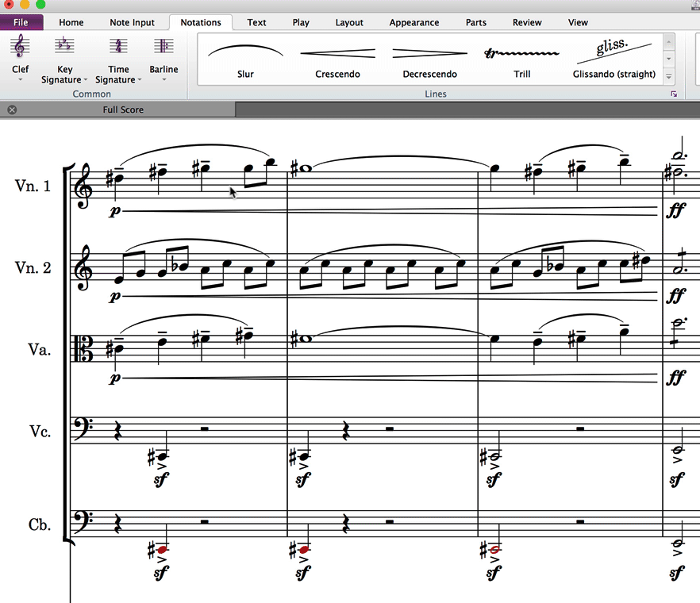Open the File menu tab
This screenshot has width=700, height=603.
tap(21, 22)
